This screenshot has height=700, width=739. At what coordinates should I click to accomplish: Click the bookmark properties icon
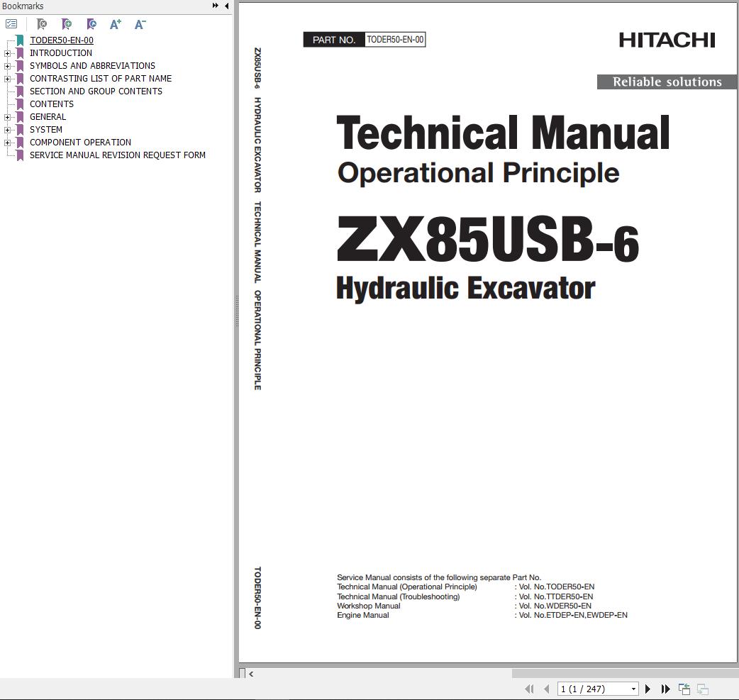91,23
